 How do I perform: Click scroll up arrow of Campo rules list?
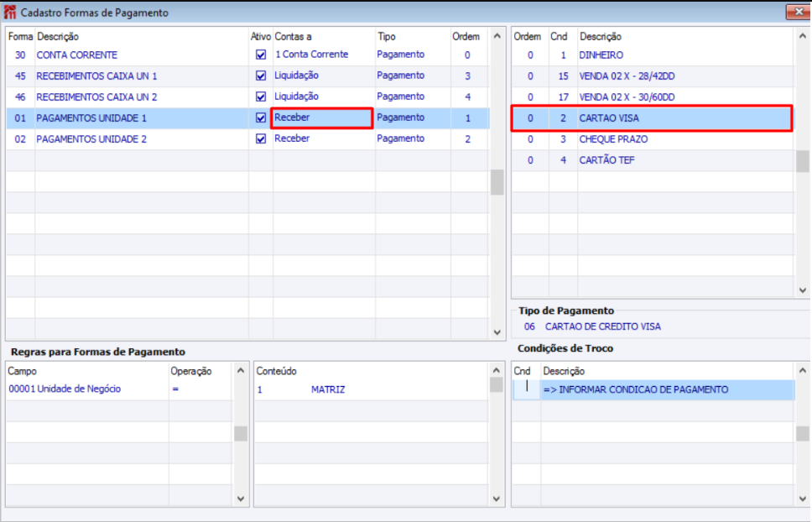click(241, 371)
